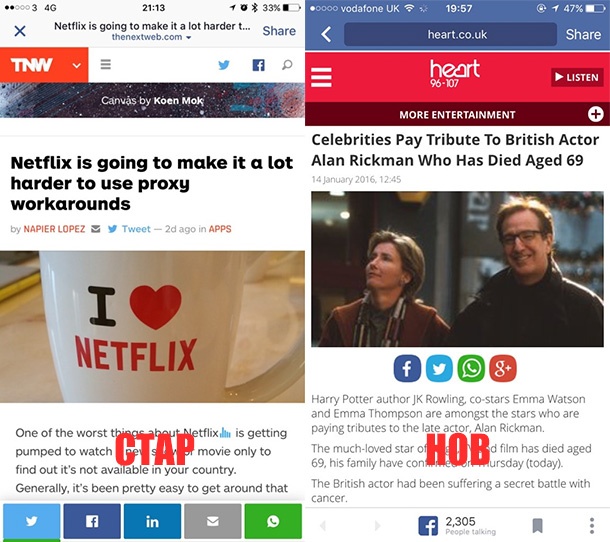
Task: Tap the Twitter icon in TNW header
Action: pos(224,65)
